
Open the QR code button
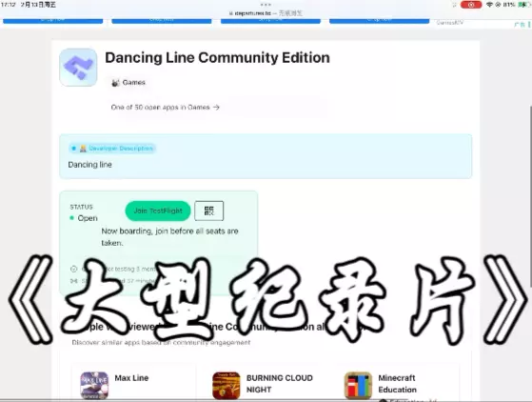click(x=209, y=211)
